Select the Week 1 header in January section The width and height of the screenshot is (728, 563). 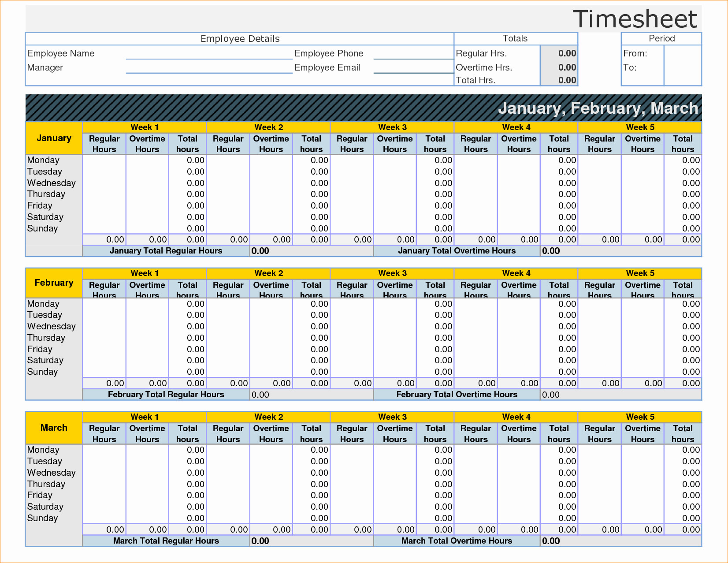click(x=144, y=127)
